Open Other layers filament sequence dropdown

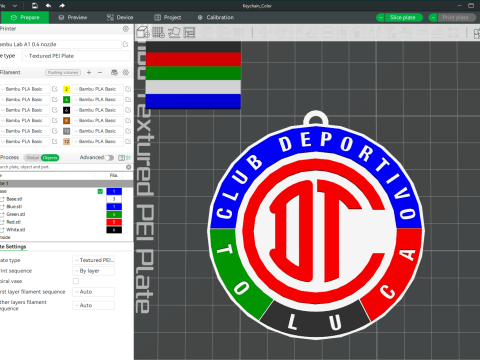coord(94,305)
